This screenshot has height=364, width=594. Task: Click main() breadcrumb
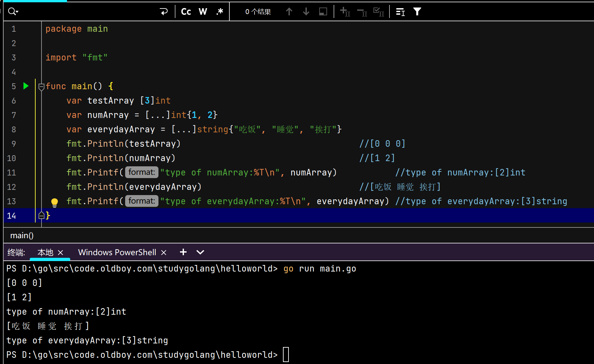click(x=22, y=235)
